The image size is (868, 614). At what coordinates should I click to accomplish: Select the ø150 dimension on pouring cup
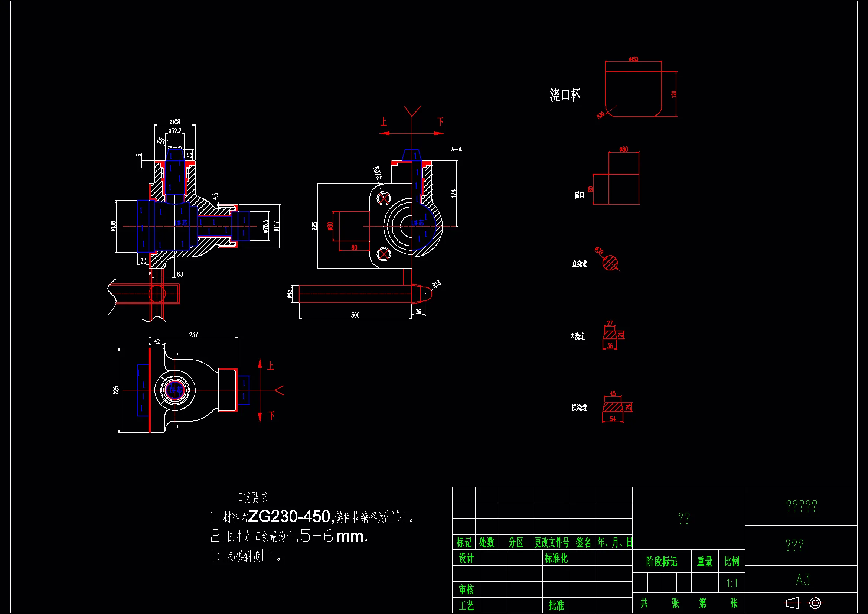point(633,59)
